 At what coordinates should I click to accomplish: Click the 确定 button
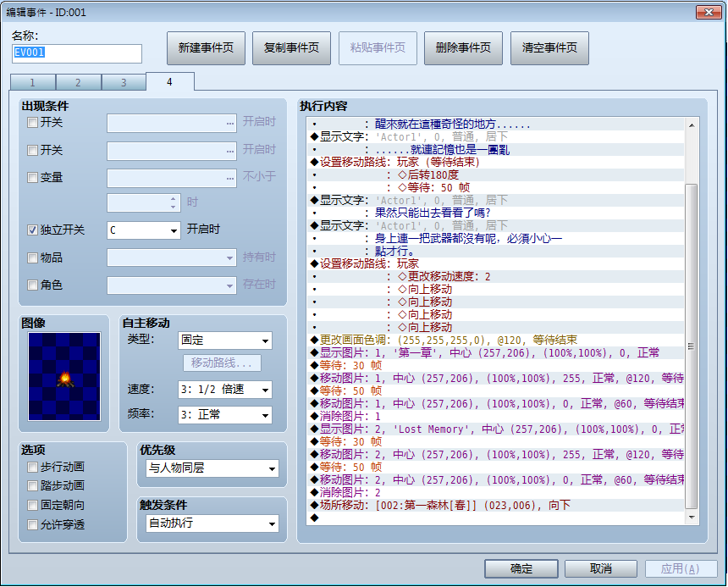(x=521, y=568)
